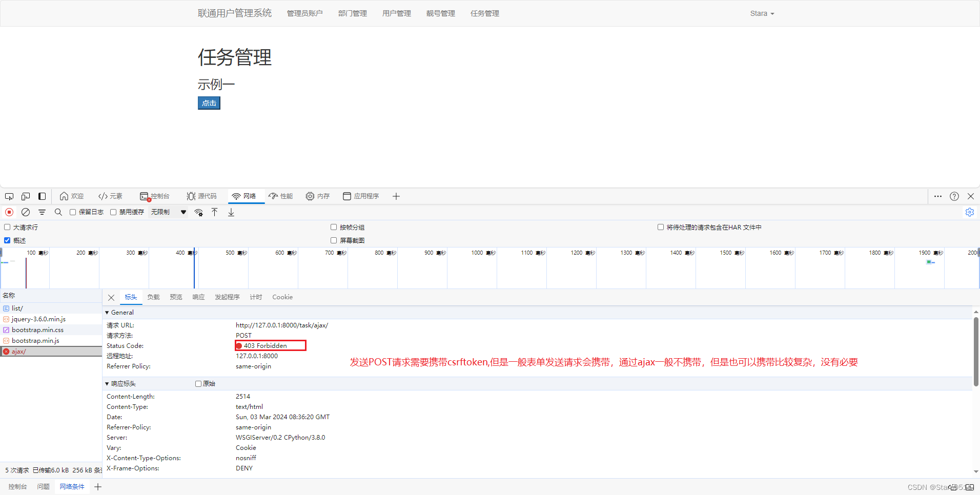Uncheck the 概述 overview checkbox
Viewport: 980px width, 495px height.
coord(7,240)
